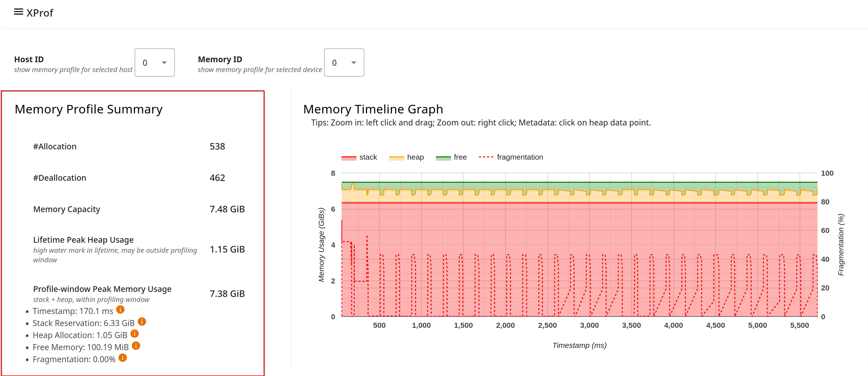Click the info icon beside Timestamp 170.1 ms
Viewport: 868px width, 376px height.
(120, 310)
